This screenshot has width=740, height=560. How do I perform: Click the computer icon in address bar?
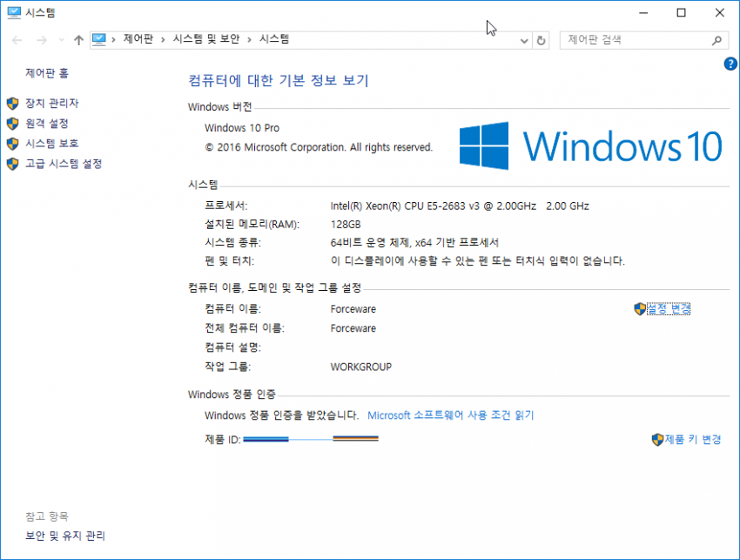(99, 39)
